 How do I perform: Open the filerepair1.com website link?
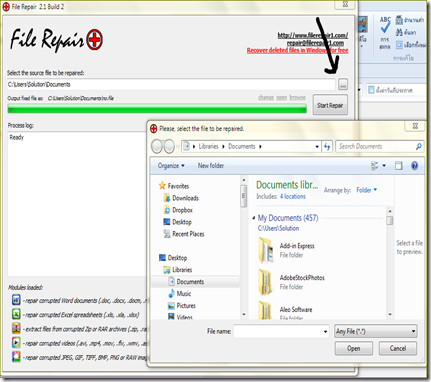click(x=313, y=35)
